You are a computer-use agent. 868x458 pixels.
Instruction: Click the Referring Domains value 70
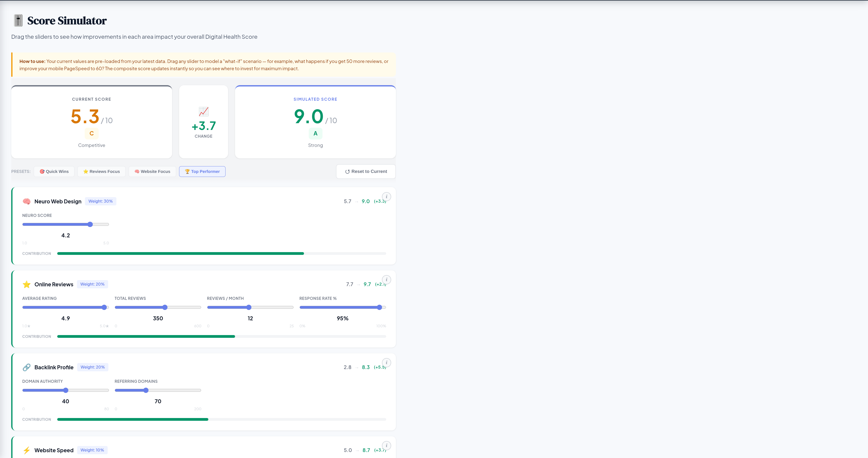pyautogui.click(x=158, y=401)
